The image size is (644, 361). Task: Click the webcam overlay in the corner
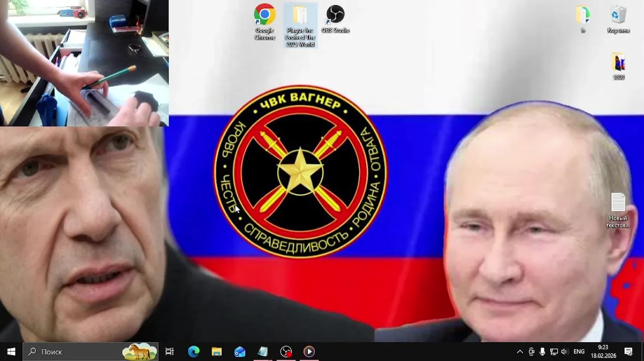(84, 63)
